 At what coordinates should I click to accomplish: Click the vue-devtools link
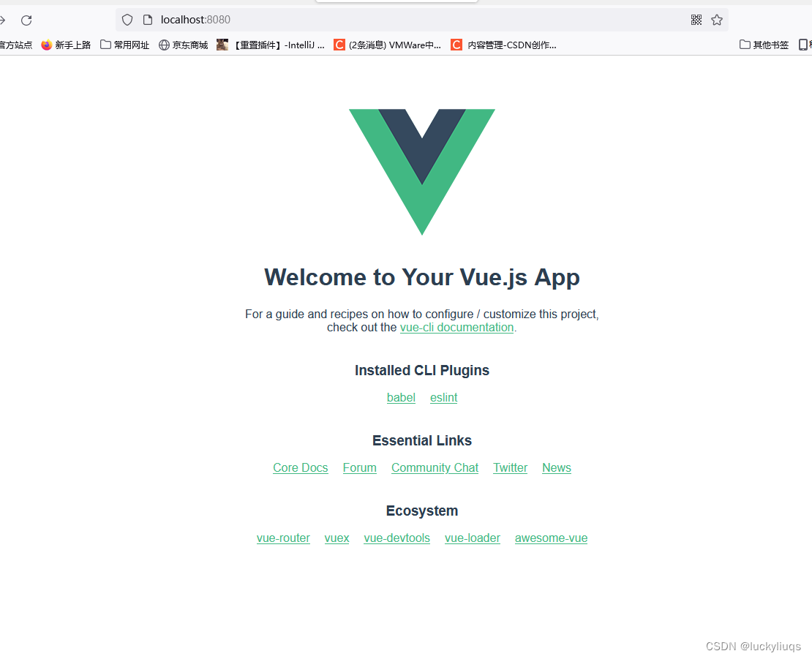click(x=396, y=538)
